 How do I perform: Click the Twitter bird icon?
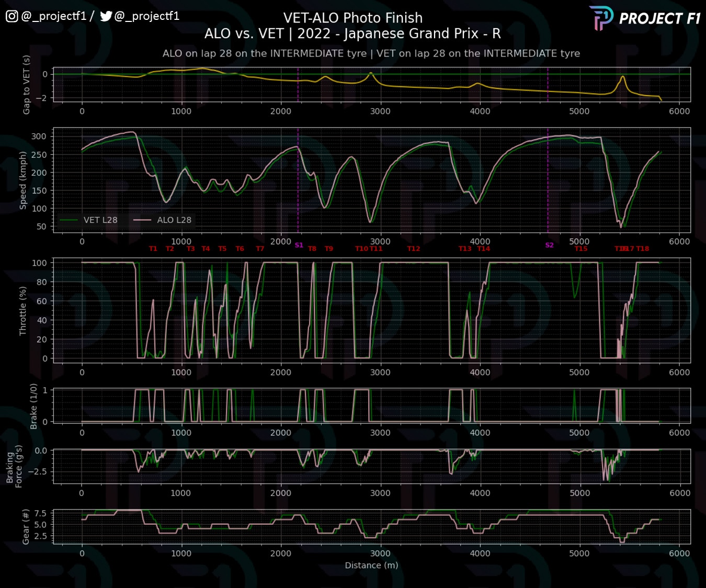[x=106, y=16]
